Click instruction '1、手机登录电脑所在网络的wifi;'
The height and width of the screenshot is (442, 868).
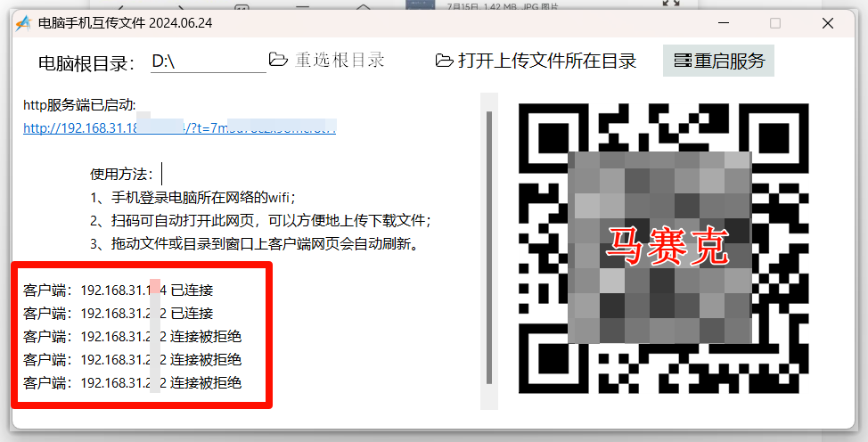(x=193, y=197)
